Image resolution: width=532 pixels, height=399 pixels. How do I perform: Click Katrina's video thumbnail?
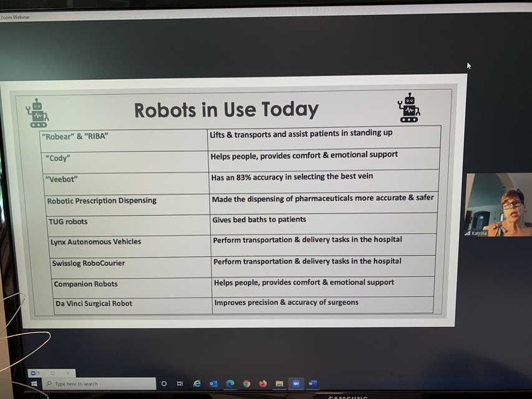(x=498, y=204)
